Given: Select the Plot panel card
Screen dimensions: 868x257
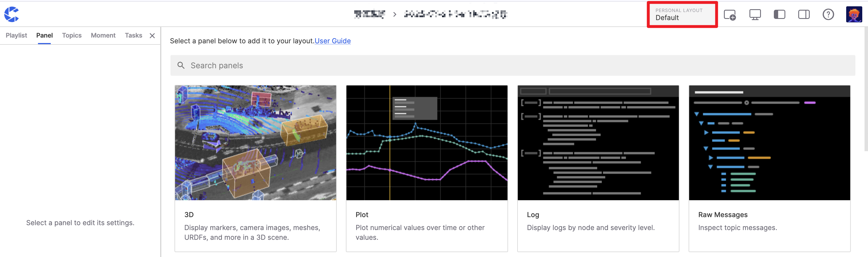Looking at the screenshot, I should tap(427, 168).
